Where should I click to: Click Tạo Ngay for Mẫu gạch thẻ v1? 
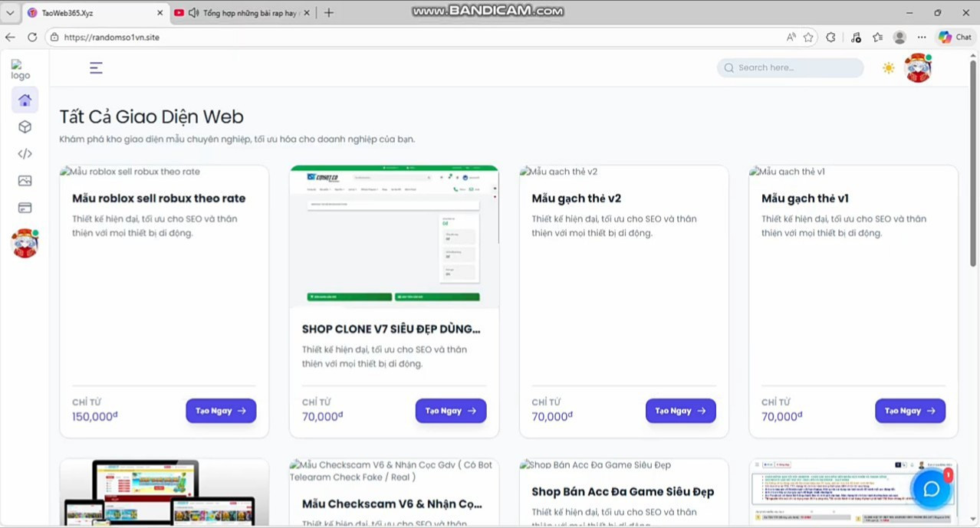(910, 411)
